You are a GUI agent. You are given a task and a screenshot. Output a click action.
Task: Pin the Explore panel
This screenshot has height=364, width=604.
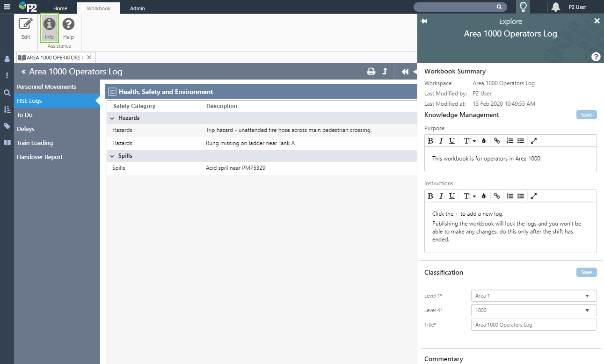coord(424,22)
